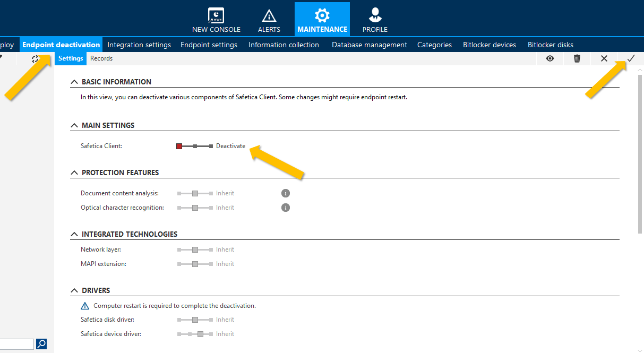This screenshot has height=353, width=644.
Task: Click the vertical scrollbar
Action: coord(640,154)
